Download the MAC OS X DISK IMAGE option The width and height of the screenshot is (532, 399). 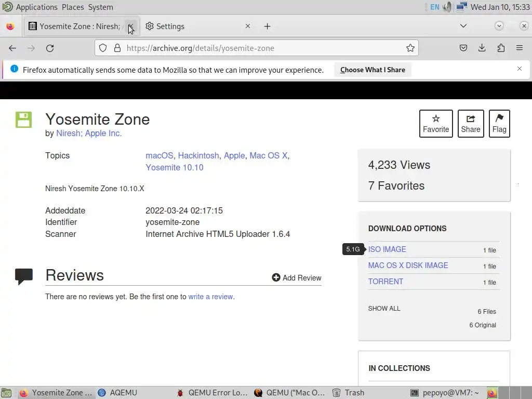pyautogui.click(x=408, y=265)
